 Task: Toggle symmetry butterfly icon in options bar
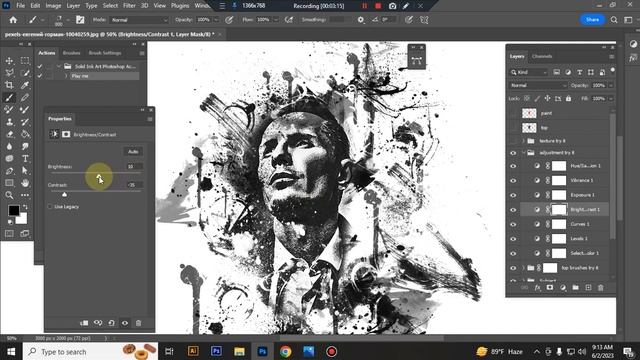point(424,20)
